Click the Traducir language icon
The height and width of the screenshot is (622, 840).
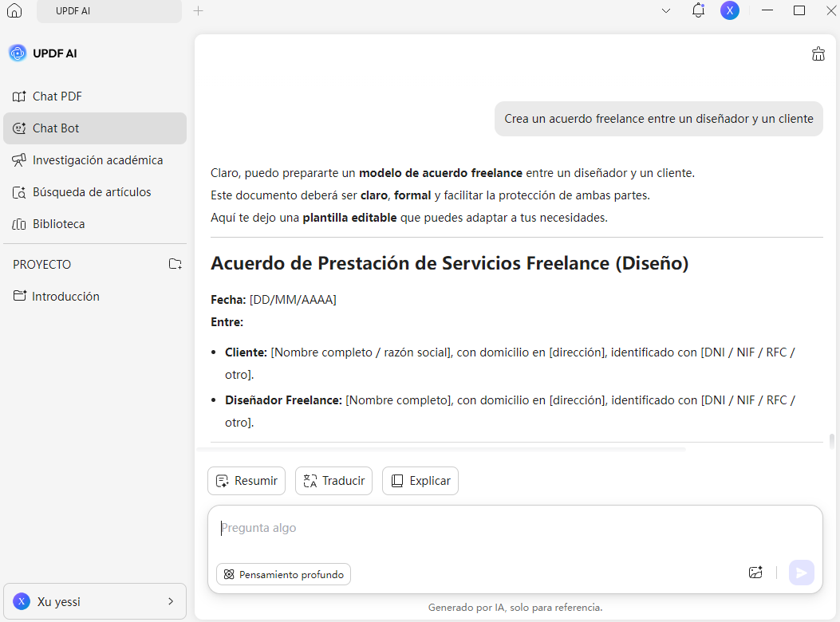pyautogui.click(x=310, y=481)
